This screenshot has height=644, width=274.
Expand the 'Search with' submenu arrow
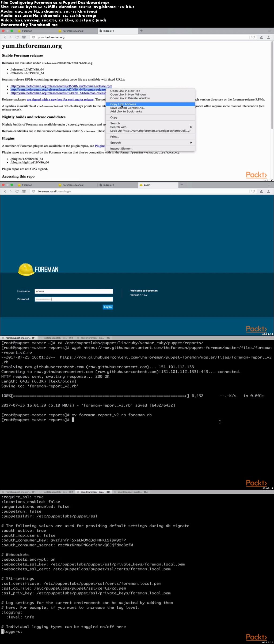[191, 127]
